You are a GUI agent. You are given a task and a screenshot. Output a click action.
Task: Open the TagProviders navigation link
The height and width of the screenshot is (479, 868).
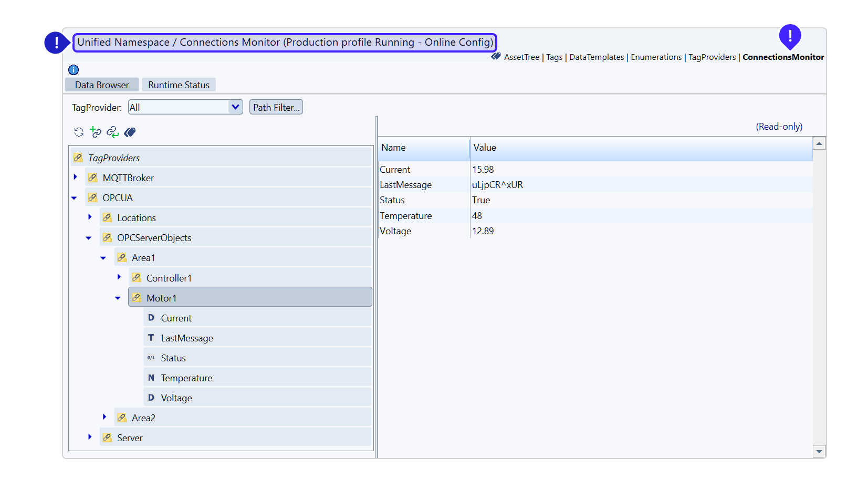point(712,57)
